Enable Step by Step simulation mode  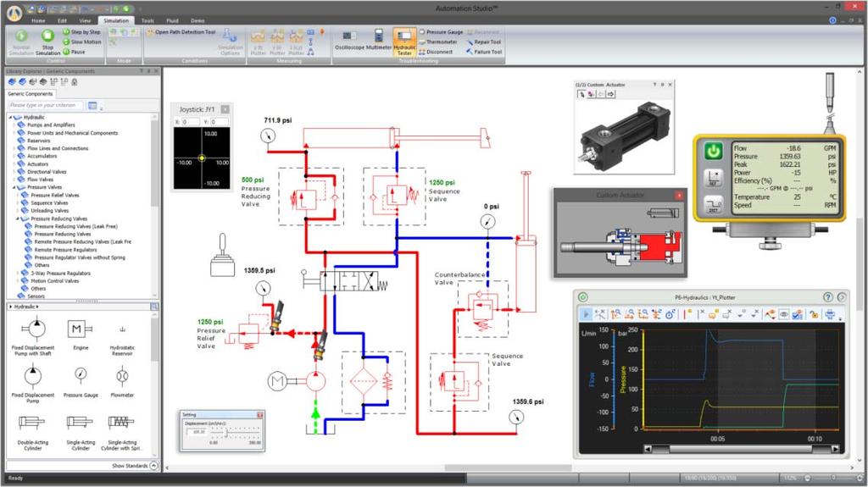pos(81,32)
